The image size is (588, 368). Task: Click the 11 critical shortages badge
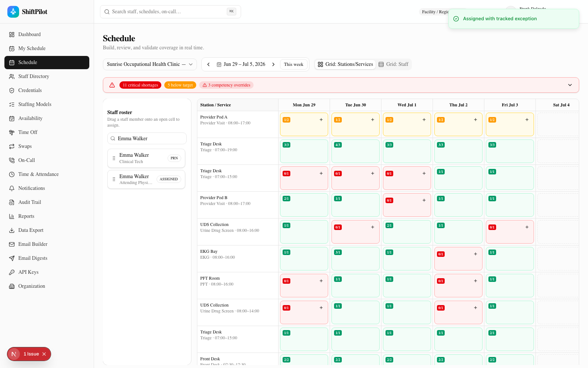click(x=140, y=85)
